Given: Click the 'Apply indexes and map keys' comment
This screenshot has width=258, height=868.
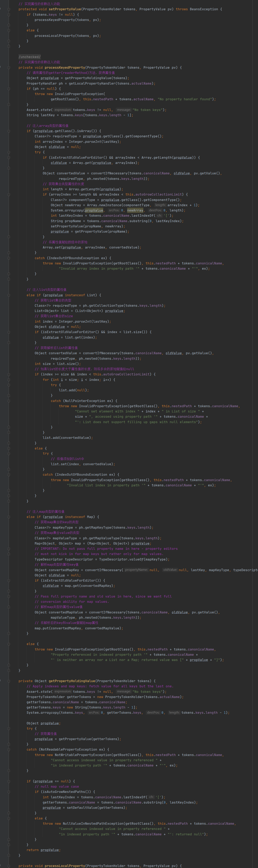Looking at the screenshot, I should click(100, 686).
